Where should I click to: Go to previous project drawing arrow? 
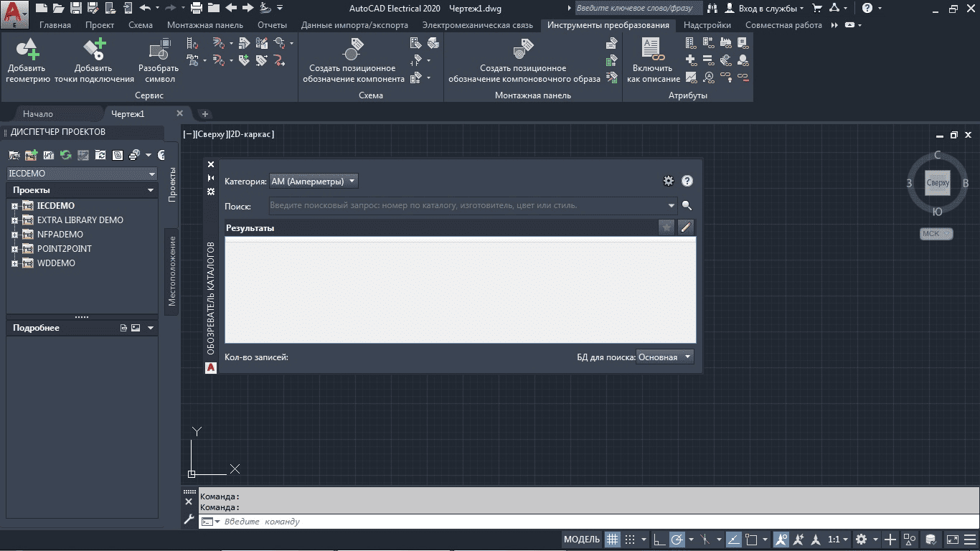pos(231,8)
